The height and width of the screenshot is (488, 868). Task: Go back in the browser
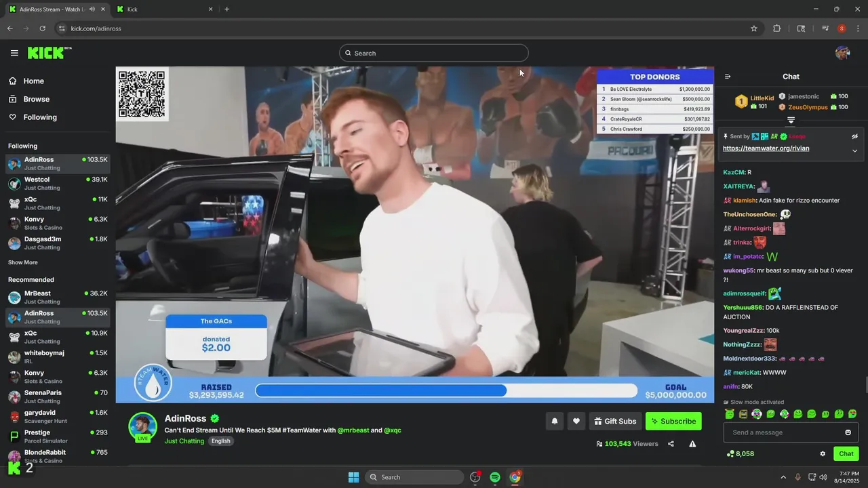9,28
